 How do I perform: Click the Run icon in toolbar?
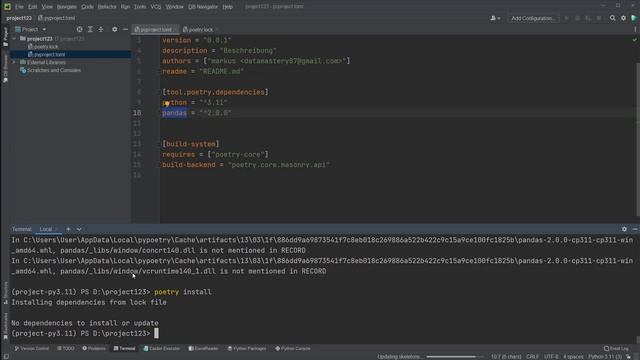[567, 18]
